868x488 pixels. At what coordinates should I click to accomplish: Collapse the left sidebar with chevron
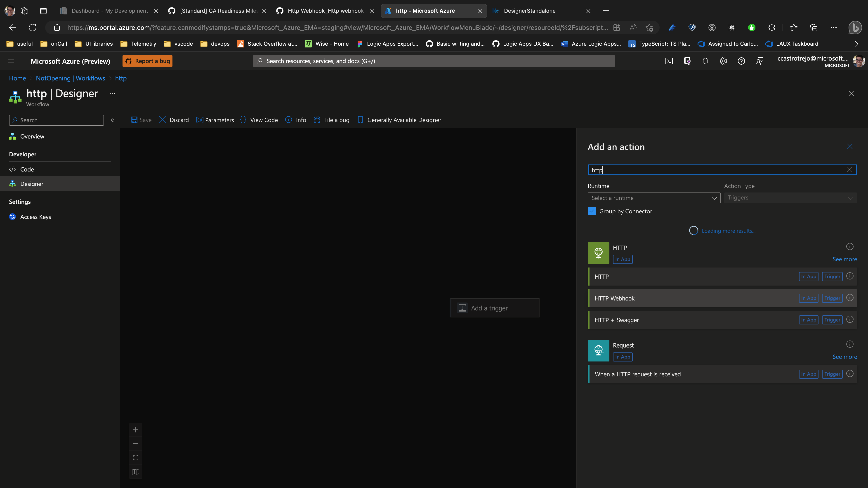click(113, 120)
